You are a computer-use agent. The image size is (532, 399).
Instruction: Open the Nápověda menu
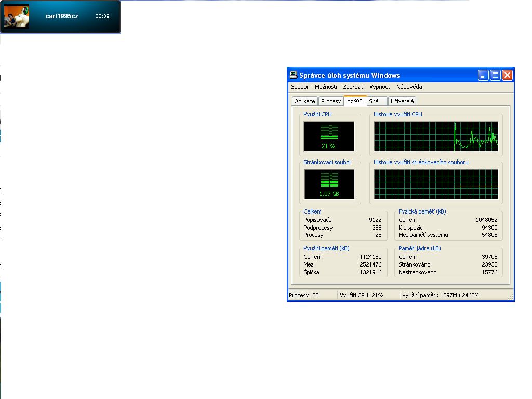coord(409,87)
